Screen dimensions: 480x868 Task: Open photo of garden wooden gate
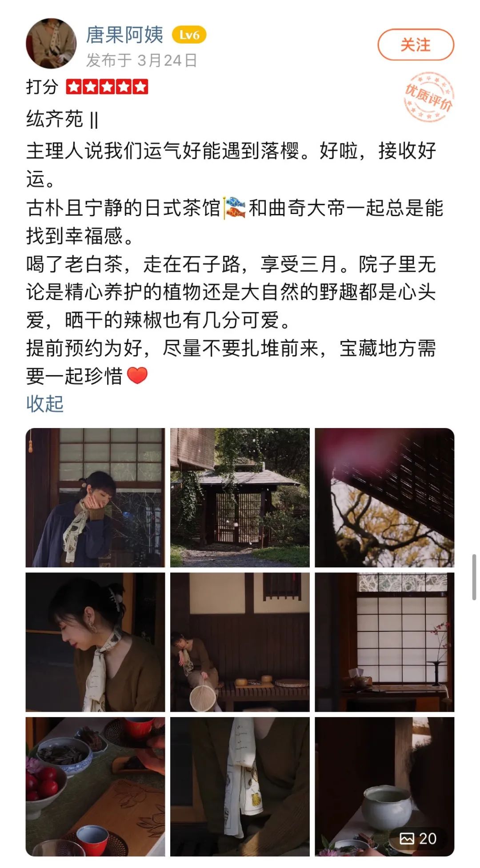pos(240,498)
